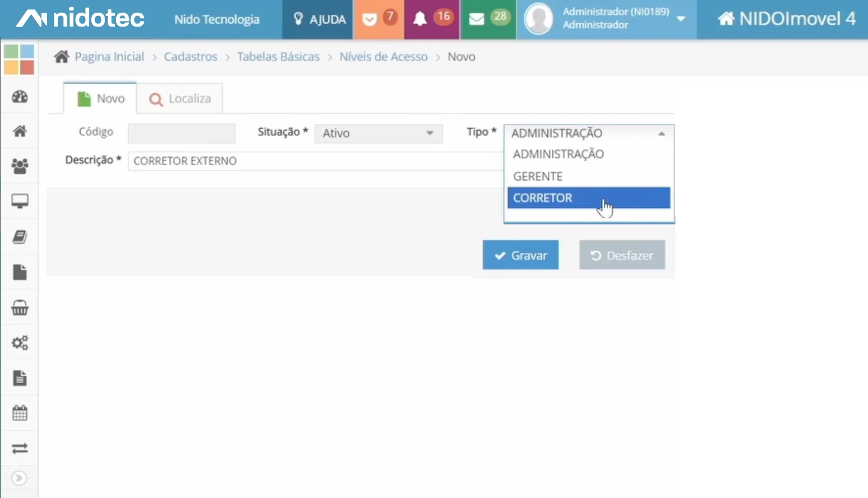Expand the sidebar with the double-chevron button

[19, 478]
